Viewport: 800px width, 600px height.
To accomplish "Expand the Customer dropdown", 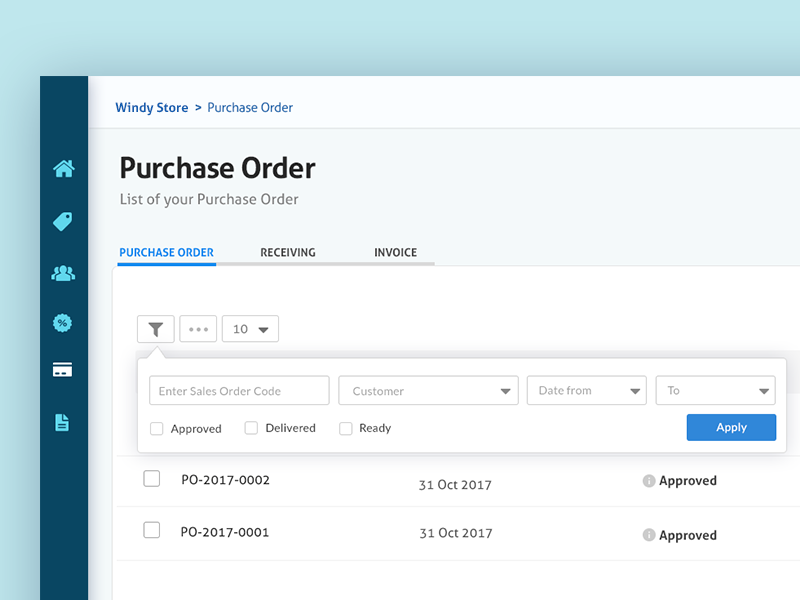I will click(x=429, y=391).
